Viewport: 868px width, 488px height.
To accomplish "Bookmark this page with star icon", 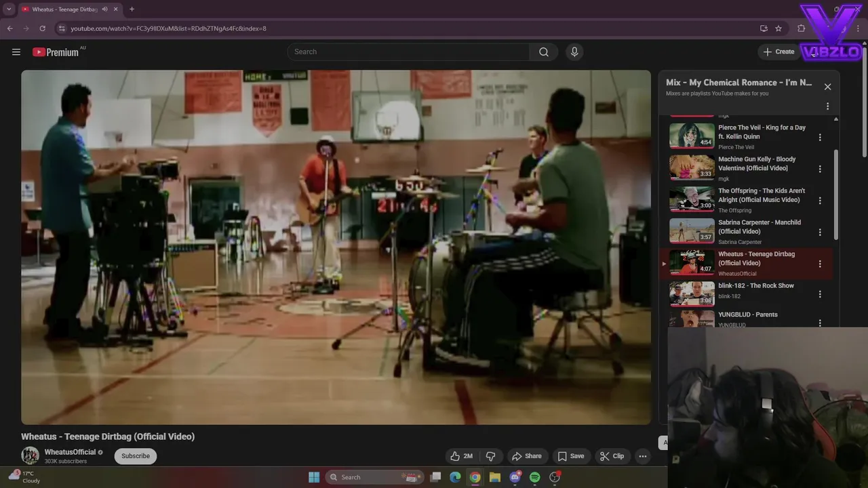I will [x=778, y=28].
